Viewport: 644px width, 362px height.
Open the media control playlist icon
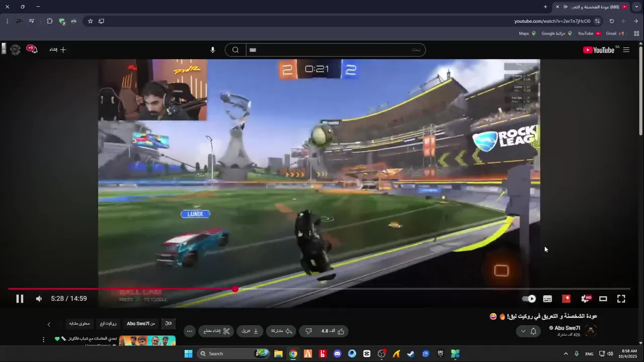pos(31,21)
